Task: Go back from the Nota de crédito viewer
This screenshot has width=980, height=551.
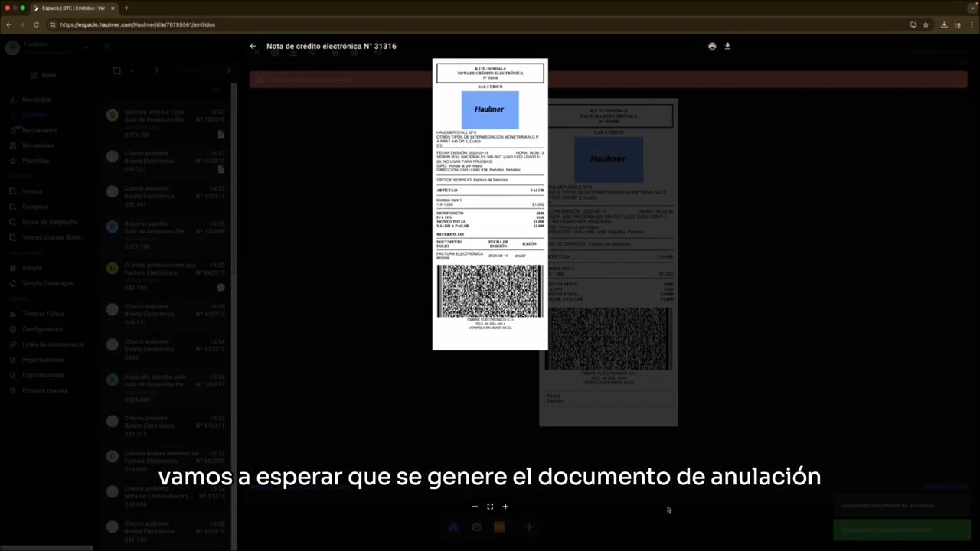Action: 253,46
